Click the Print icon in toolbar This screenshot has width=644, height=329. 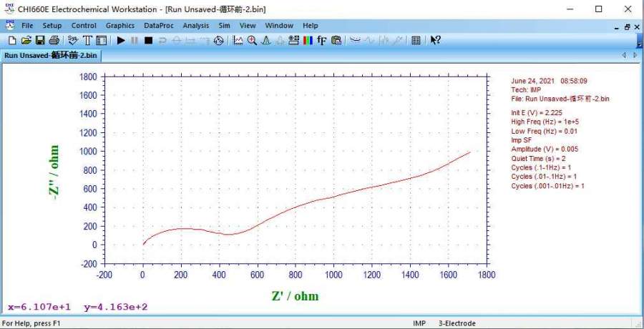pyautogui.click(x=54, y=41)
